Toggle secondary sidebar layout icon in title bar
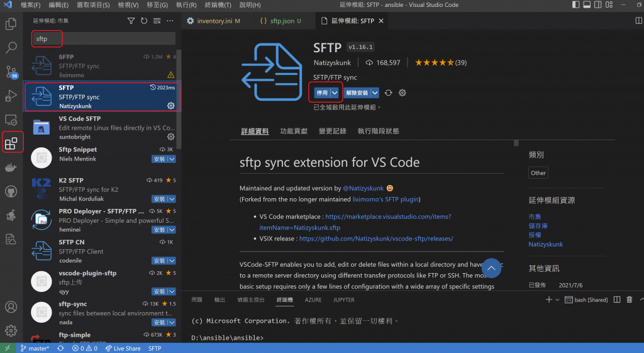644x353 pixels. (x=598, y=5)
